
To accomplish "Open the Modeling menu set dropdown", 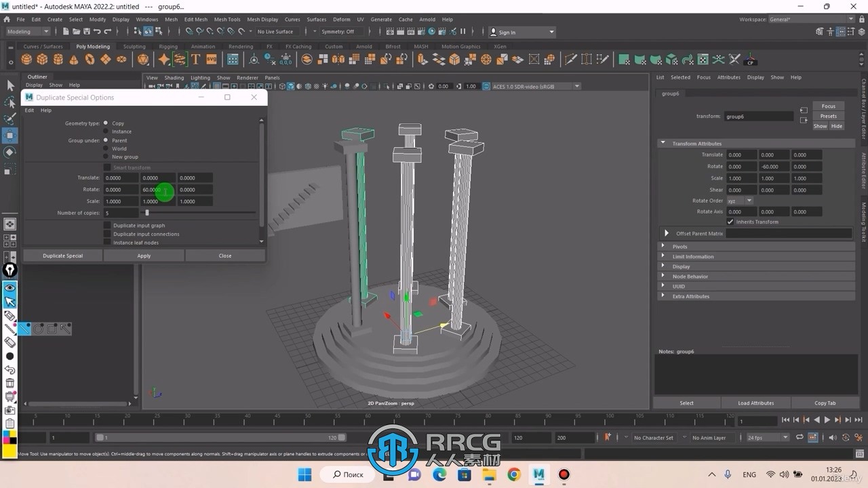I will coord(28,32).
